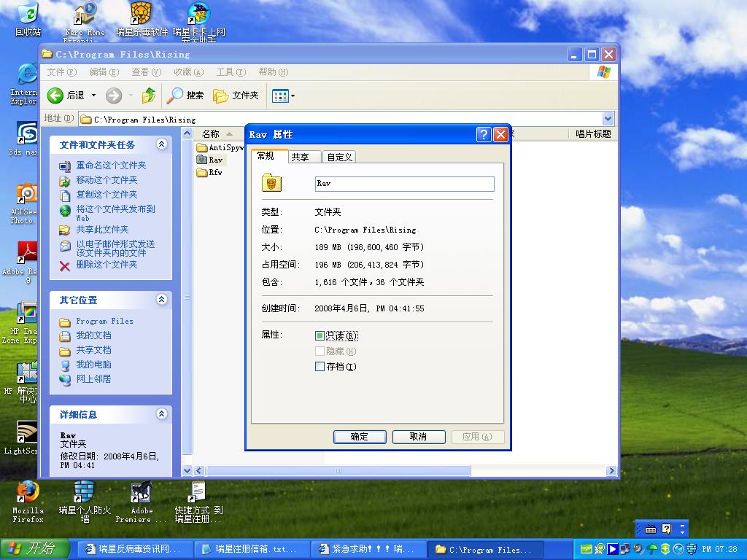Click the 确定 (OK) button
Image resolution: width=747 pixels, height=560 pixels.
click(x=360, y=437)
